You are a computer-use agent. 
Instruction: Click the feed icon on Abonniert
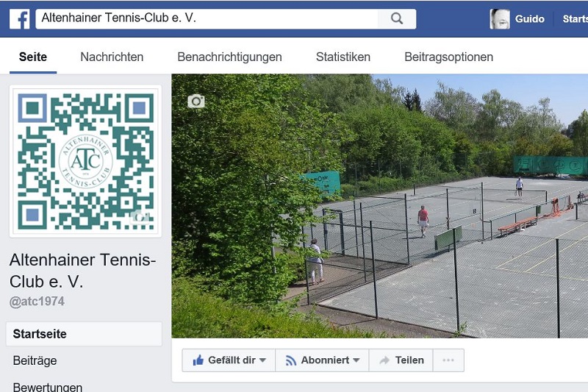290,360
